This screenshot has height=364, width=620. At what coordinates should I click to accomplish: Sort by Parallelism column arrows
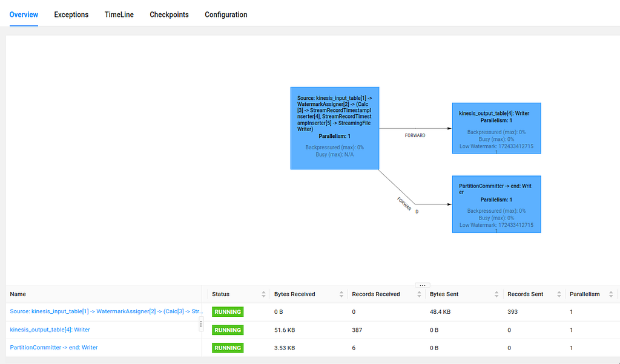pos(611,294)
